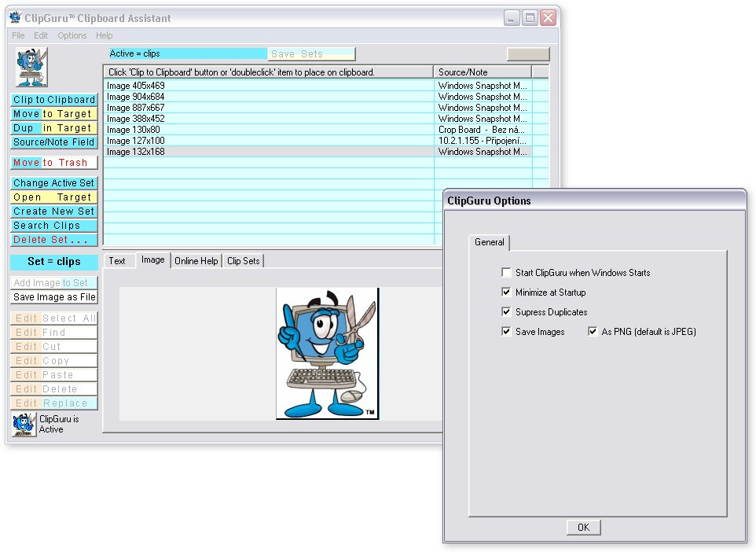Screen dimensions: 756x552
Task: Click the Clip to Clipboard button
Action: (x=54, y=100)
